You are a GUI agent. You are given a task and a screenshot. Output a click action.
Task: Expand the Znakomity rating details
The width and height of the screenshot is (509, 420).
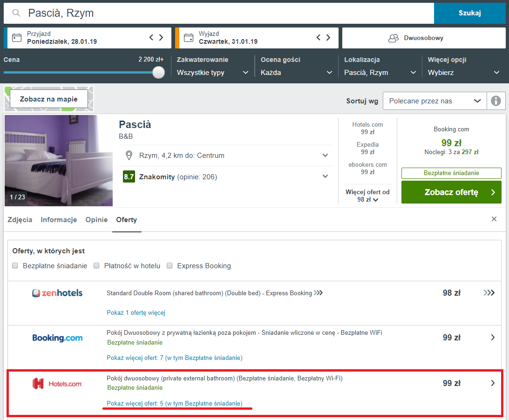click(325, 176)
